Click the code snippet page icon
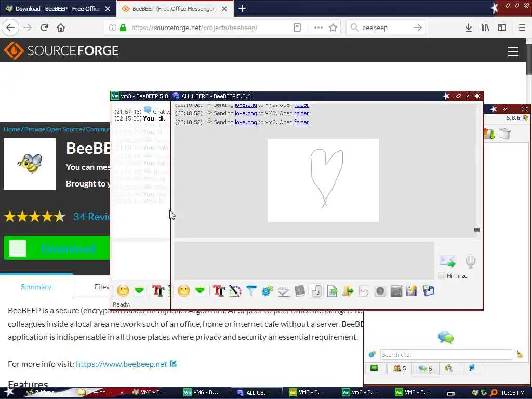The height and width of the screenshot is (399, 532). click(364, 291)
